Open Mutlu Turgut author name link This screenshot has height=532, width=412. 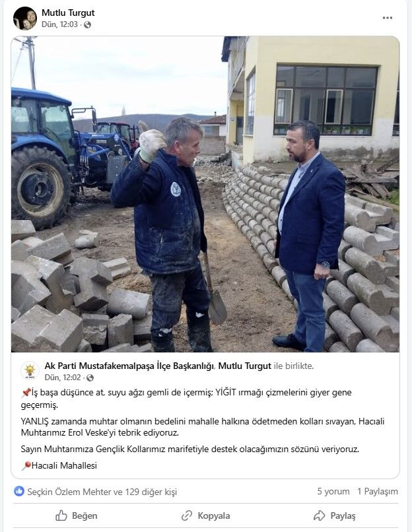pos(68,13)
